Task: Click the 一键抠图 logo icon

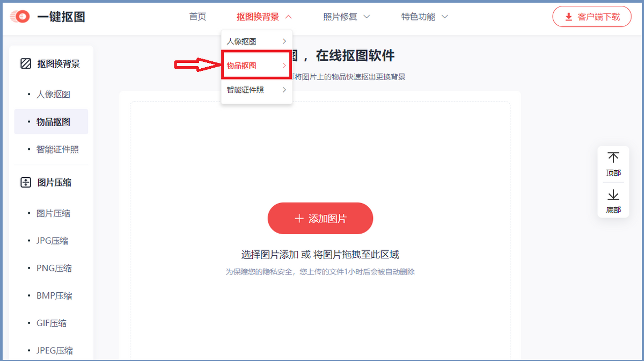Action: pyautogui.click(x=21, y=17)
